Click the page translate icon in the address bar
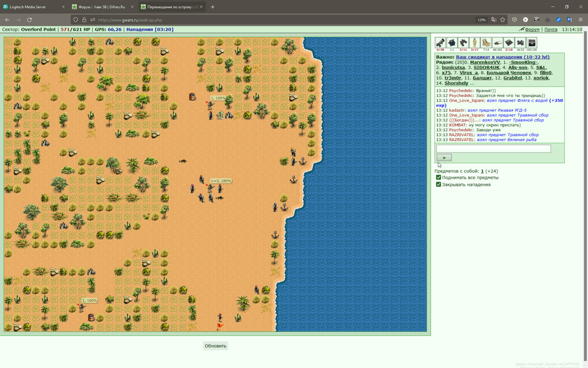588x368 pixels. pyautogui.click(x=494, y=20)
